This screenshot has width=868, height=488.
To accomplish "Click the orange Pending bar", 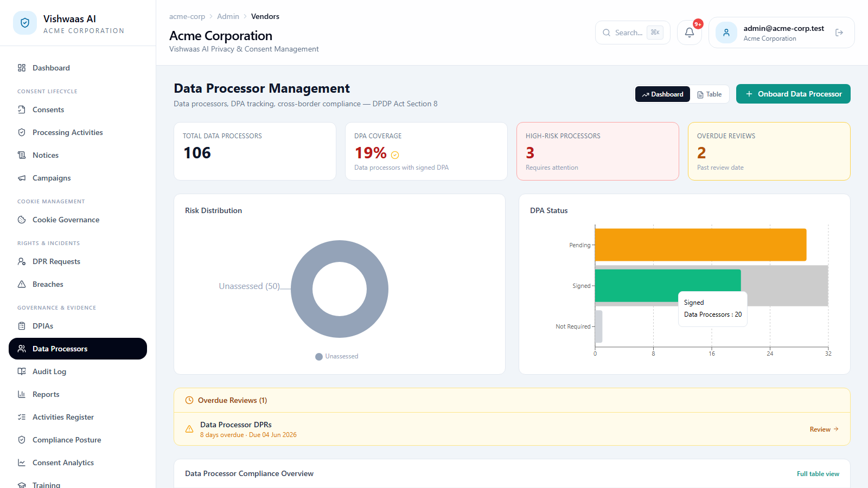I will (700, 245).
